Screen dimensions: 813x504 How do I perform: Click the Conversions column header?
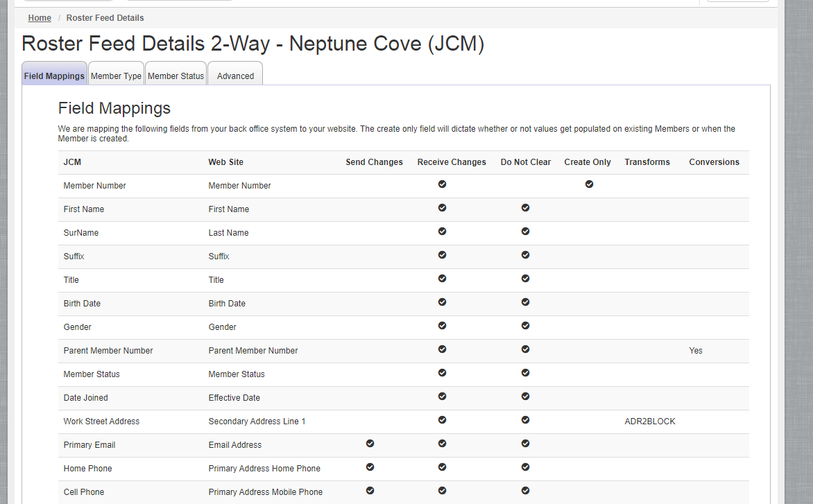click(714, 162)
